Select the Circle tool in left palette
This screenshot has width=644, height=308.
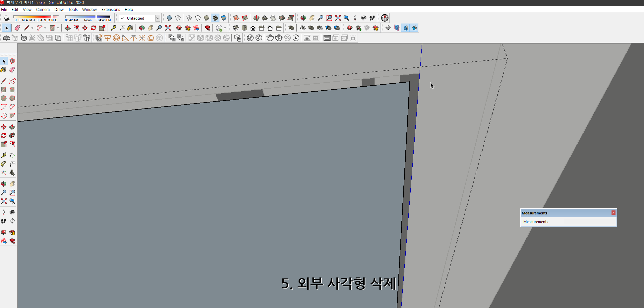4,98
